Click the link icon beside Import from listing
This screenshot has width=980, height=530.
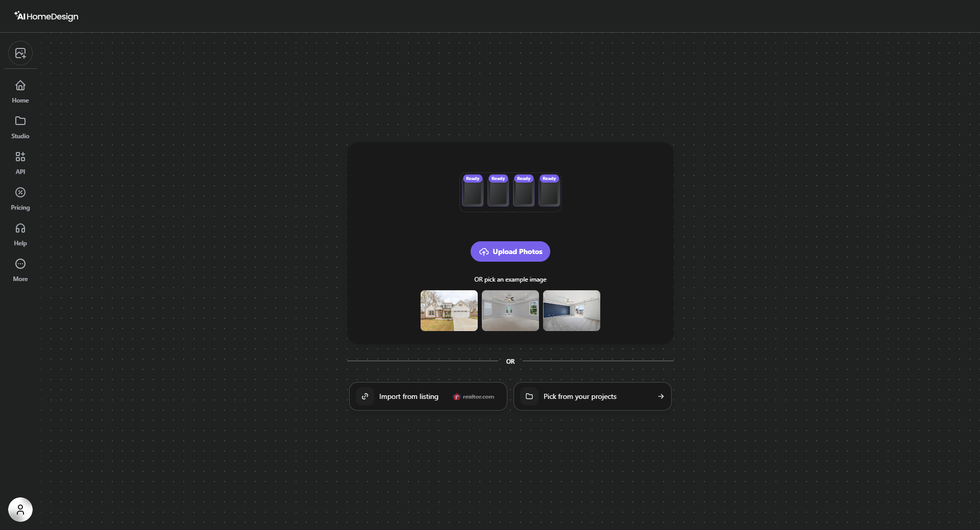point(365,396)
